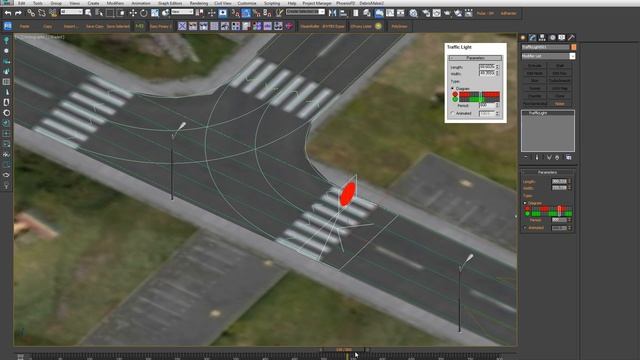
Task: Select the Select and Link tool
Action: click(31, 13)
